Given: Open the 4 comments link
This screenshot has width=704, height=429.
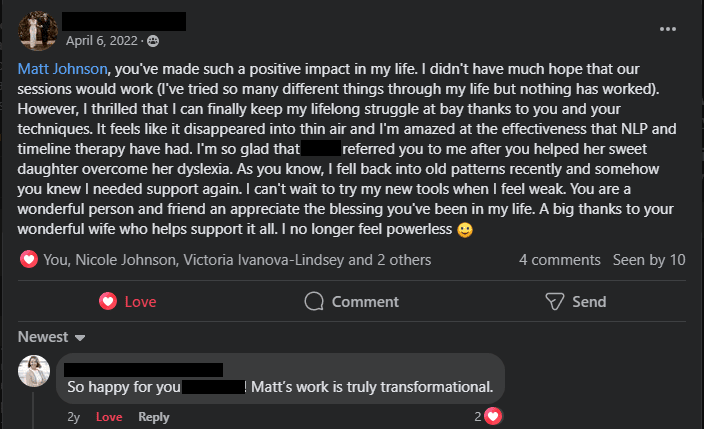Looking at the screenshot, I should tap(559, 259).
